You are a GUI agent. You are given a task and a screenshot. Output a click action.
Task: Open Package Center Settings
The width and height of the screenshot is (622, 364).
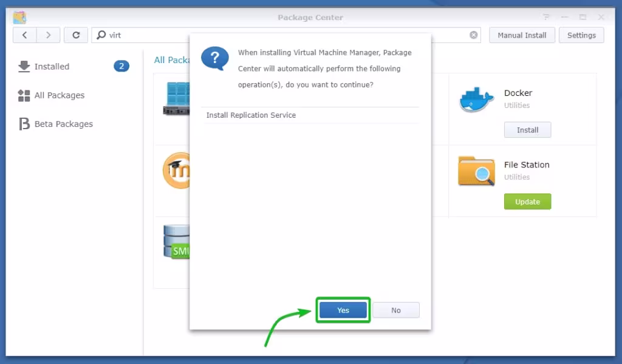tap(581, 35)
